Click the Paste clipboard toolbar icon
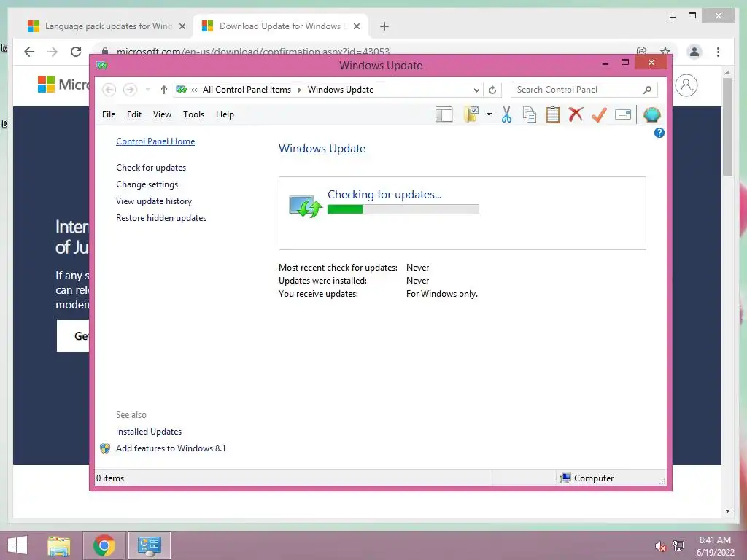 (553, 114)
